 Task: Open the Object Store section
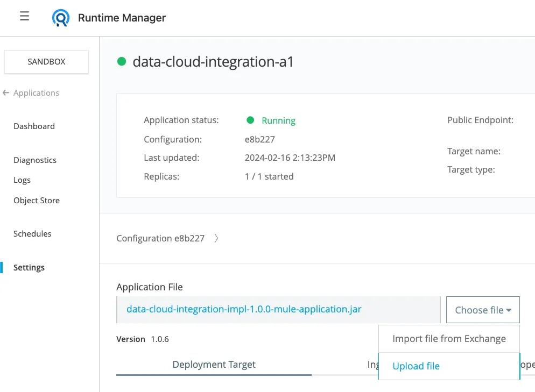pos(37,201)
